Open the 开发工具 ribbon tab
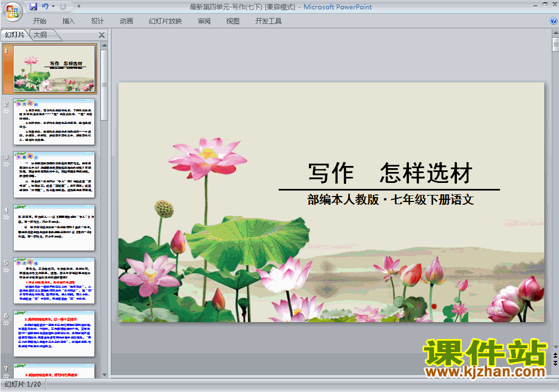The height and width of the screenshot is (392, 559). click(x=268, y=21)
